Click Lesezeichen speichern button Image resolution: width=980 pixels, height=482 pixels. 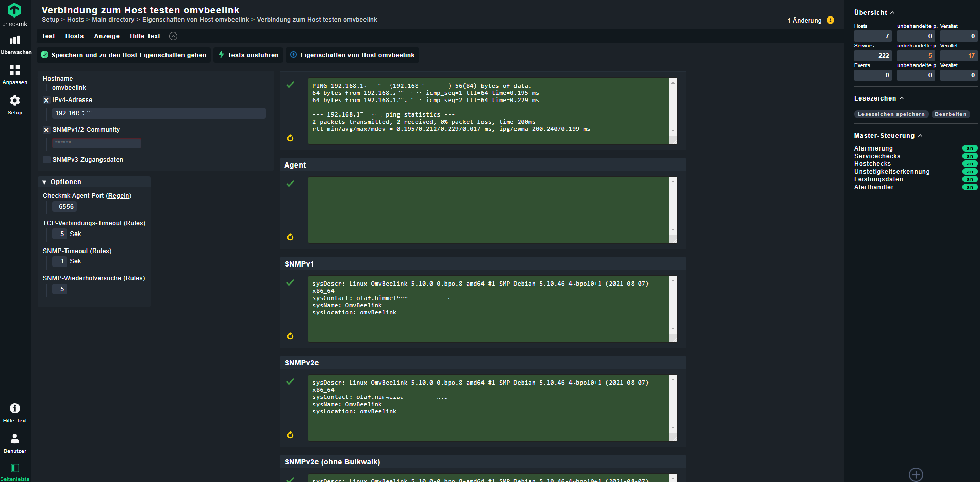pyautogui.click(x=891, y=114)
